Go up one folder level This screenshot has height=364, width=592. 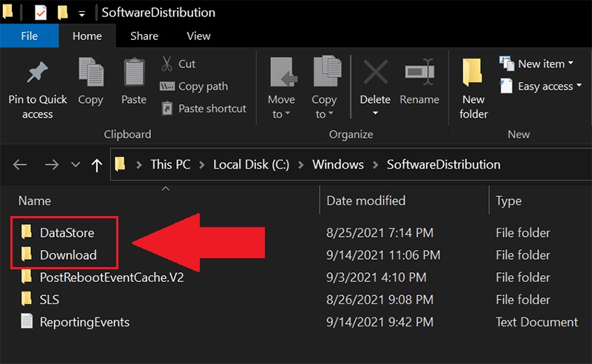[x=96, y=165]
